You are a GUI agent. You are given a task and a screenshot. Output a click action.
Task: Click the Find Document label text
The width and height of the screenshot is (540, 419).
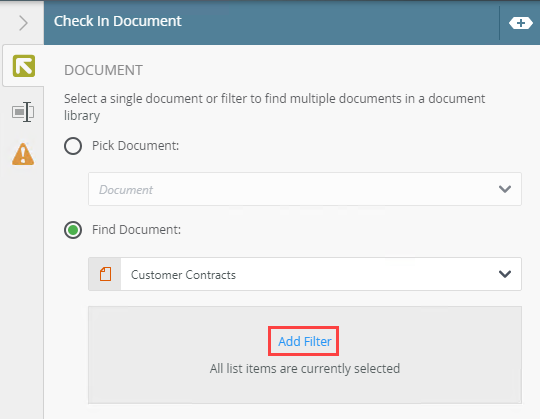(x=136, y=230)
